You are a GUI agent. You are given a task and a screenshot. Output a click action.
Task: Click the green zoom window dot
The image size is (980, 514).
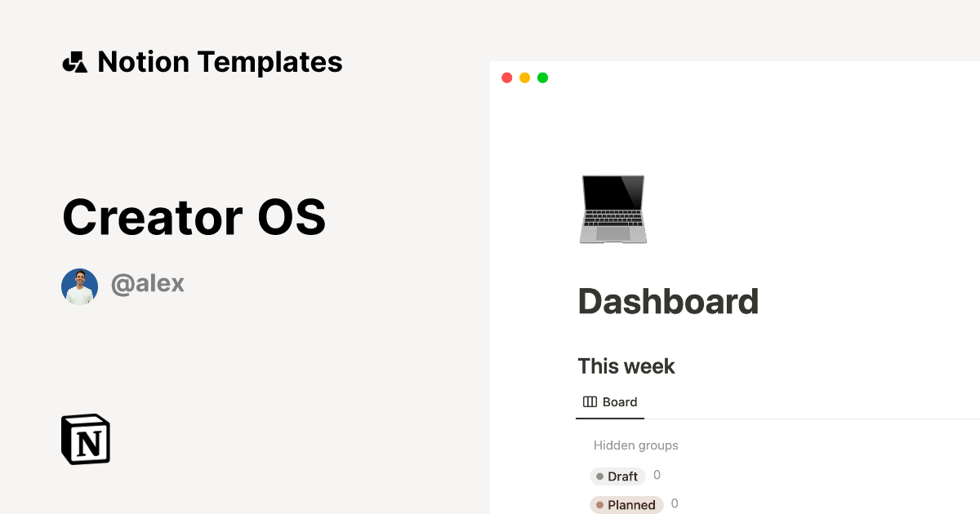(542, 77)
